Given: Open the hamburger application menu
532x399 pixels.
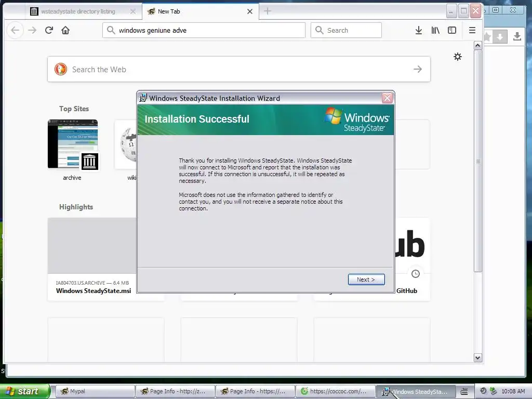Looking at the screenshot, I should (x=472, y=30).
